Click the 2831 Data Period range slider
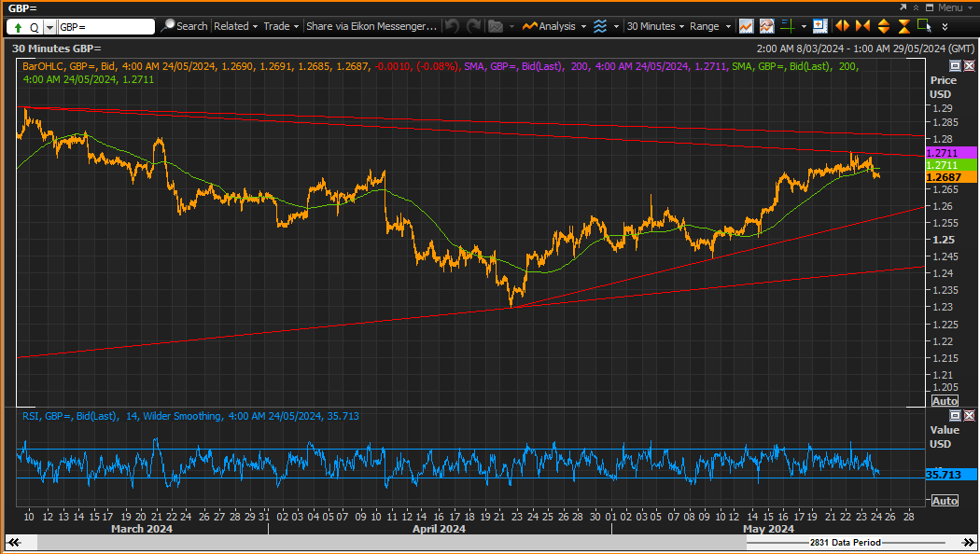The height and width of the screenshot is (554, 980). coord(845,543)
